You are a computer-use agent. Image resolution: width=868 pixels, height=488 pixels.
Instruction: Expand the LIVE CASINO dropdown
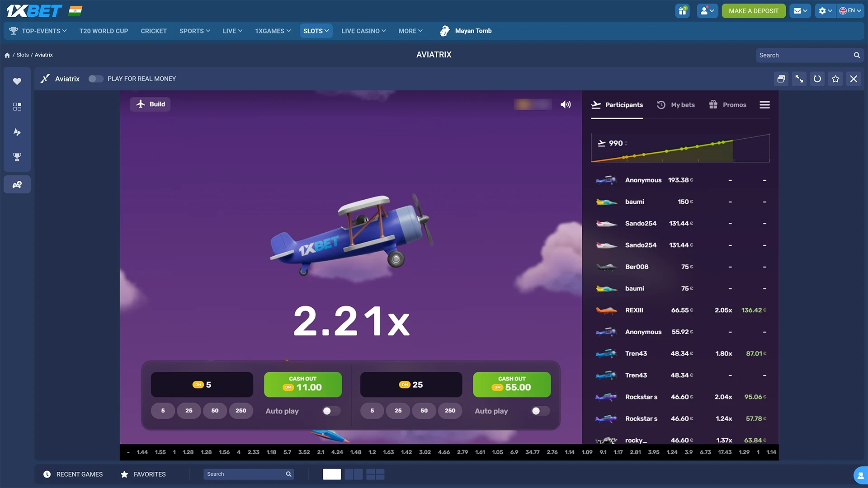pos(363,31)
